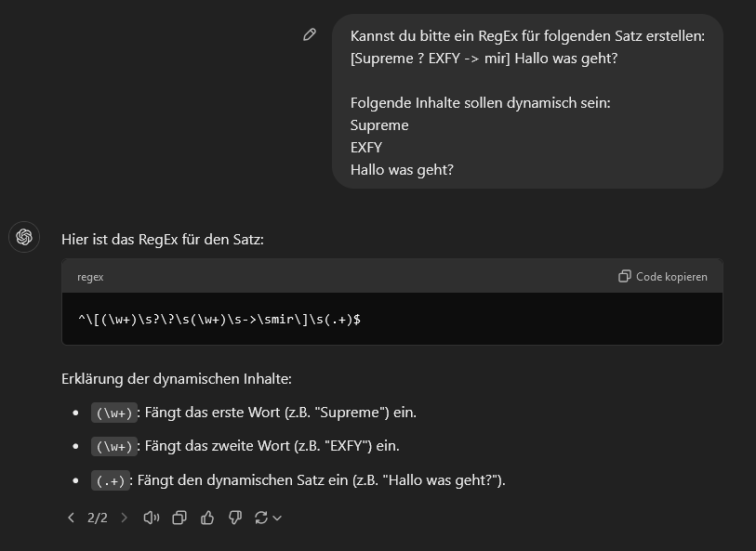
Task: Copy the response using the copy icon below
Action: coord(179,518)
